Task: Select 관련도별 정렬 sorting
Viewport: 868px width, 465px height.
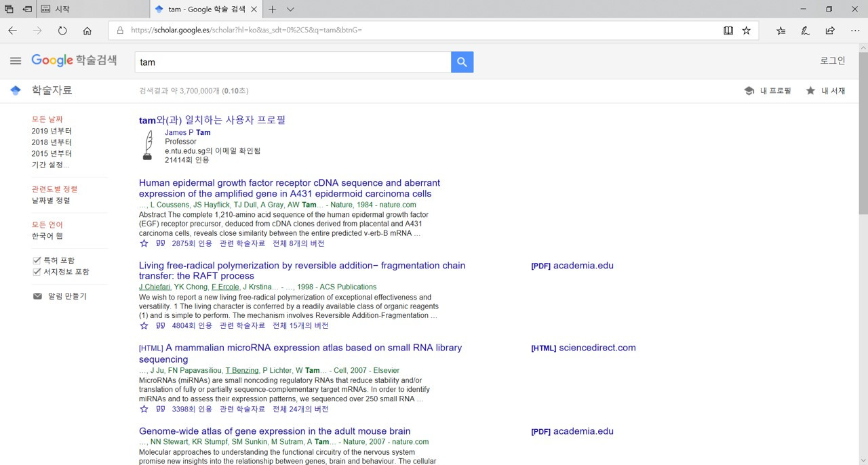Action: (x=55, y=189)
